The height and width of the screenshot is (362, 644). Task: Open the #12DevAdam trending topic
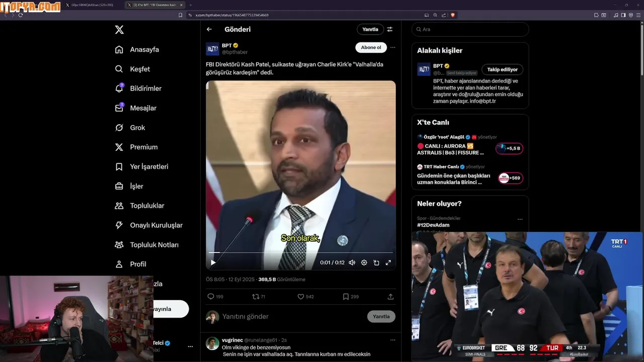[x=433, y=225]
